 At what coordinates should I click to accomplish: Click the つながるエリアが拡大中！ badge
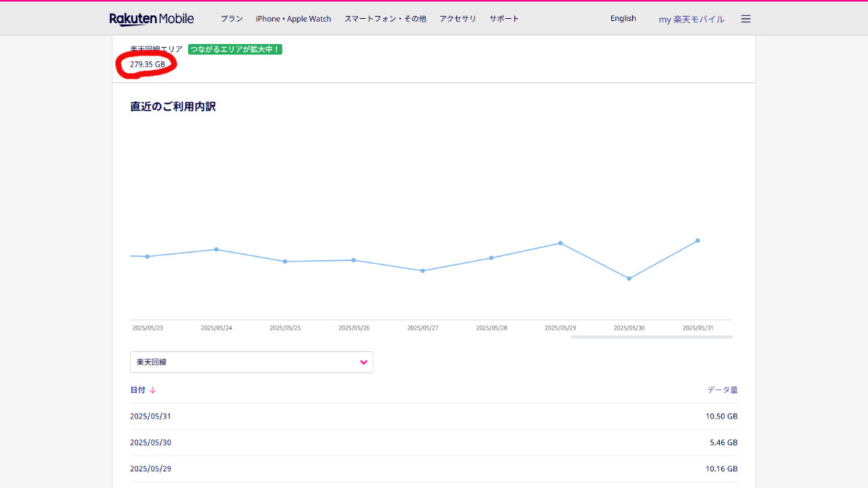pos(235,49)
